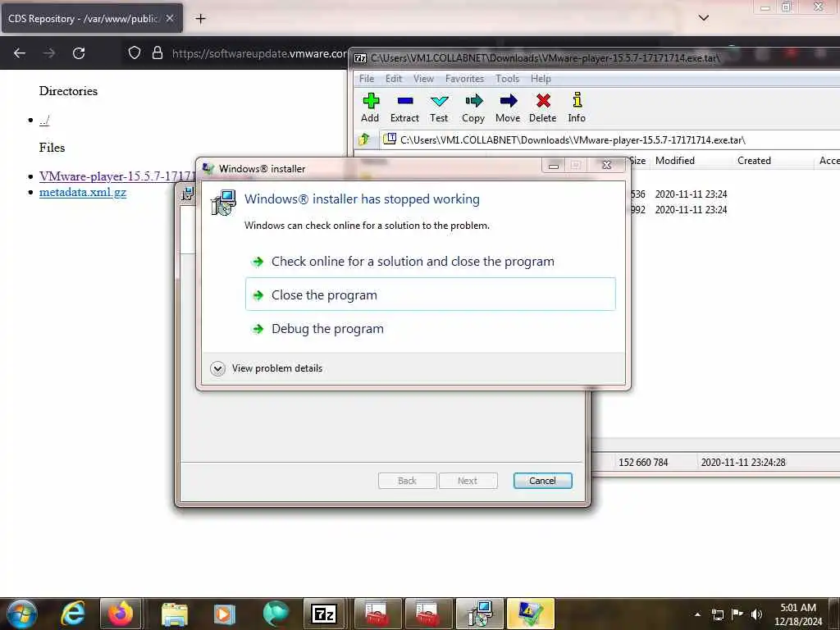Switch to 7-Zip in the taskbar
This screenshot has height=630, width=840.
coord(323,614)
